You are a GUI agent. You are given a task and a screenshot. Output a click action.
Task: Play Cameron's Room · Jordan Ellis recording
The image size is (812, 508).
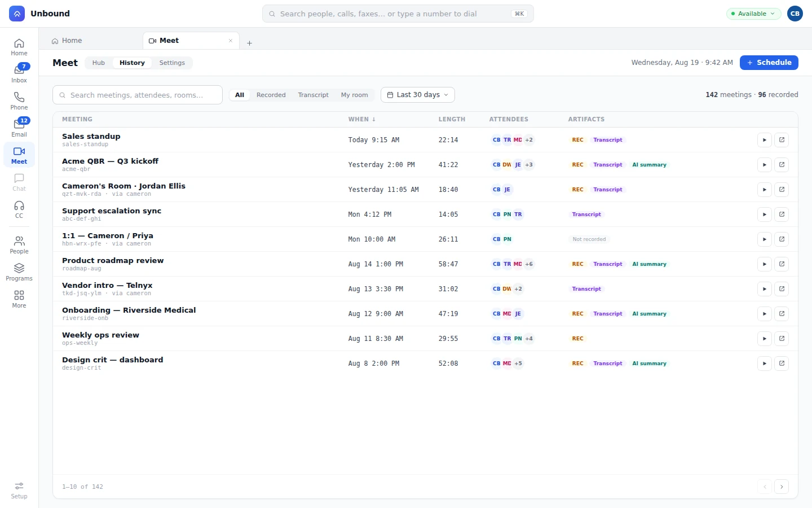(764, 190)
